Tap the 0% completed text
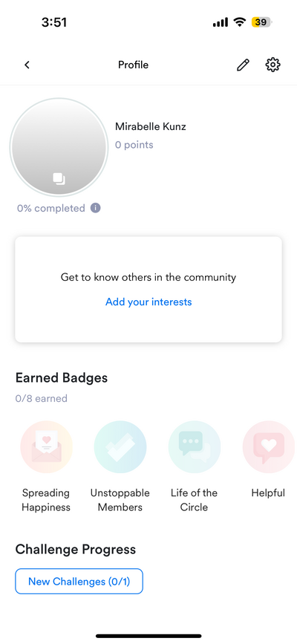 51,208
